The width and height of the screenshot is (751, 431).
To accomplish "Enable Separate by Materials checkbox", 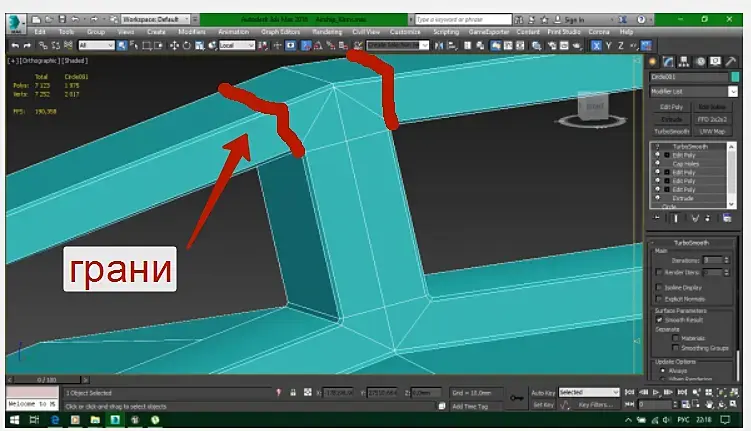I will tap(675, 338).
